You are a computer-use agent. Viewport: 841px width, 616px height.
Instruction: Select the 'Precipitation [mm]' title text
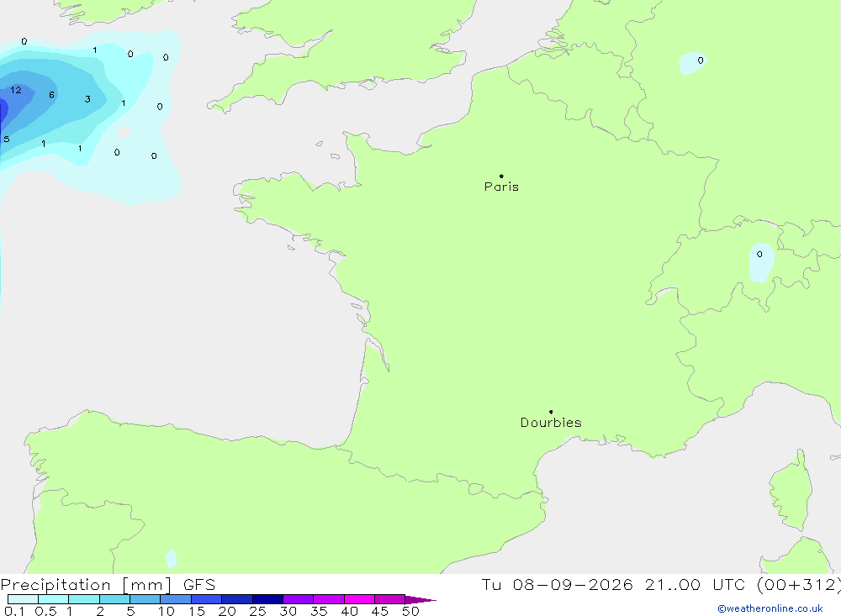[x=86, y=585]
